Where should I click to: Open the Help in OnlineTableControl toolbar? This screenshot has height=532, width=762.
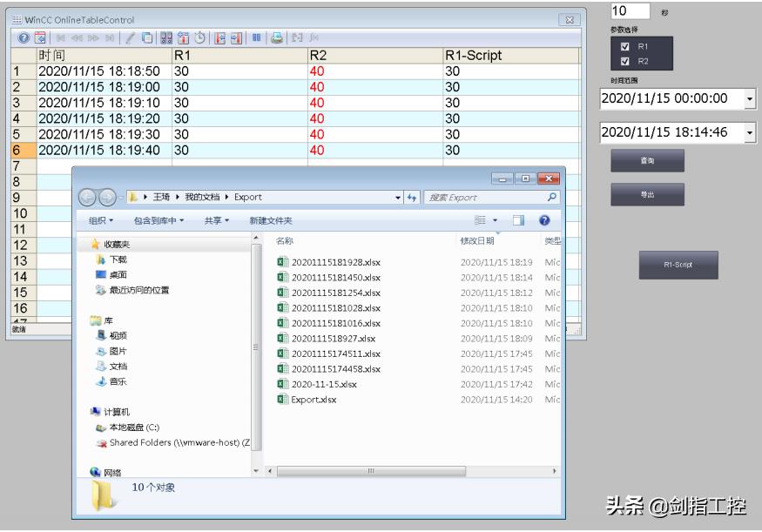click(25, 37)
